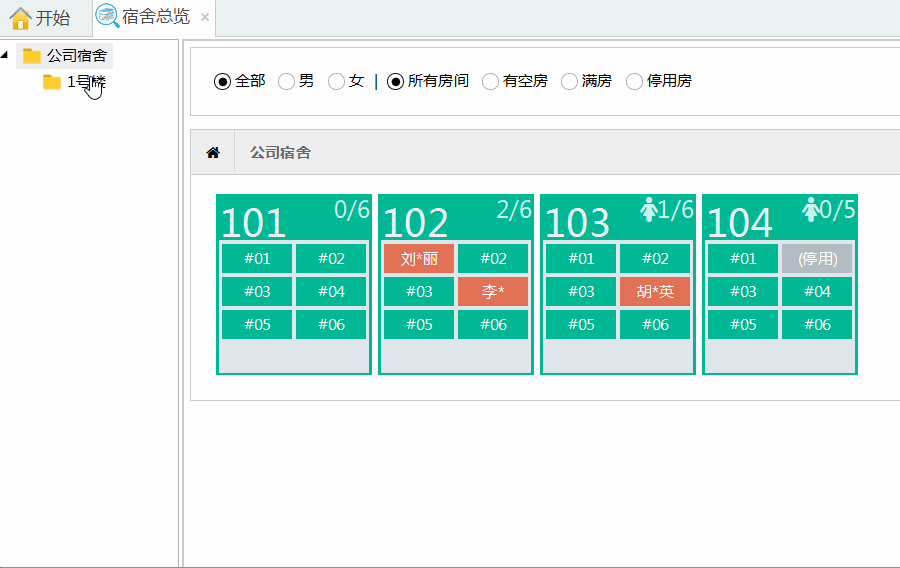Select bed #01 in room 103
This screenshot has width=900, height=568.
[x=581, y=259]
